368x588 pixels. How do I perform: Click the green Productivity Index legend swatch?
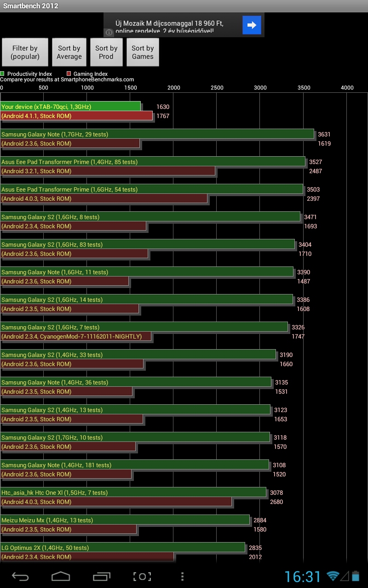[2, 73]
